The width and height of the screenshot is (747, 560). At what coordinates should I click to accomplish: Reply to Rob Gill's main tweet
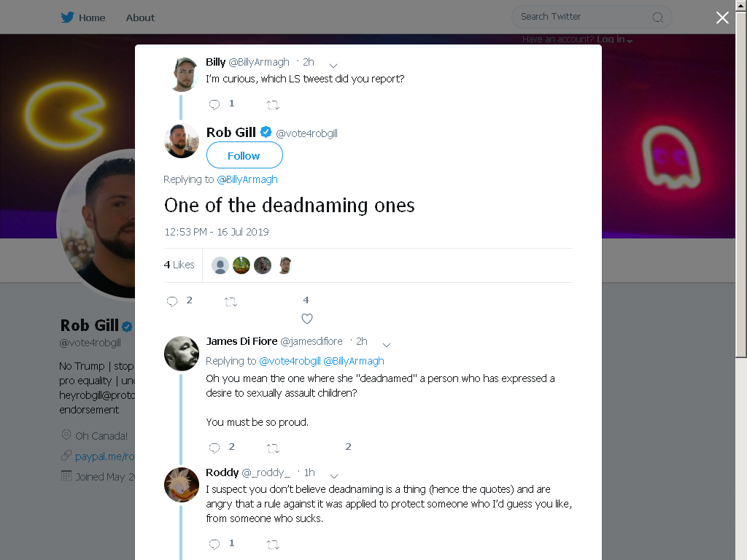[x=172, y=301]
